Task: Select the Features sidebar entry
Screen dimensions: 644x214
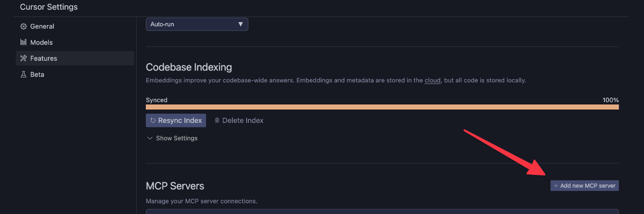Action: tap(75, 58)
